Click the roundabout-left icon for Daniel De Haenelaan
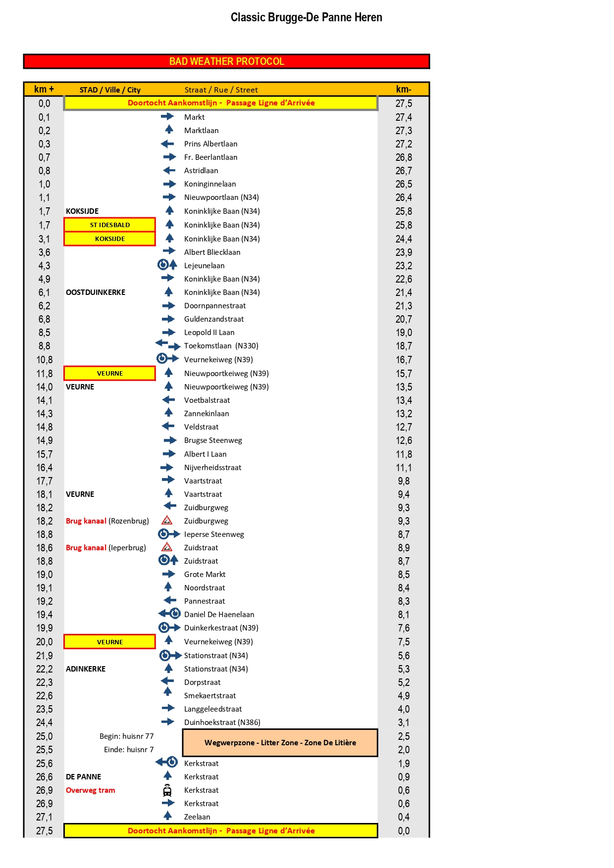The width and height of the screenshot is (614, 868). pyautogui.click(x=169, y=614)
